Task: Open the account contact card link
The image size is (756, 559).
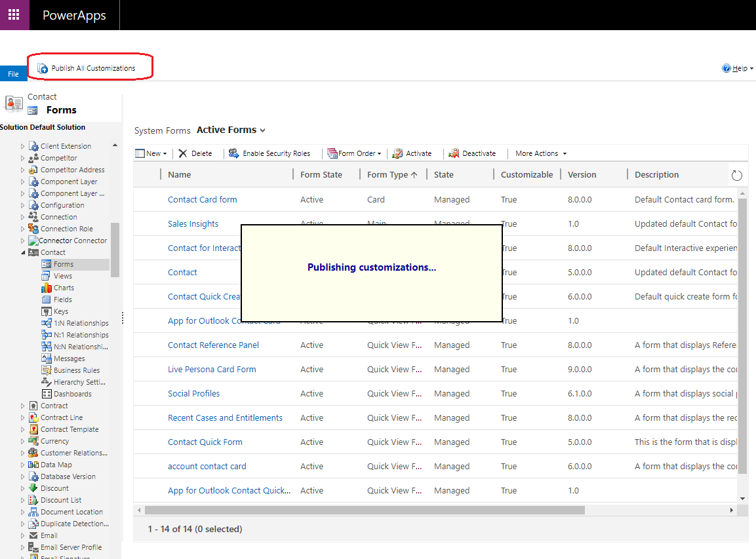Action: click(x=207, y=466)
